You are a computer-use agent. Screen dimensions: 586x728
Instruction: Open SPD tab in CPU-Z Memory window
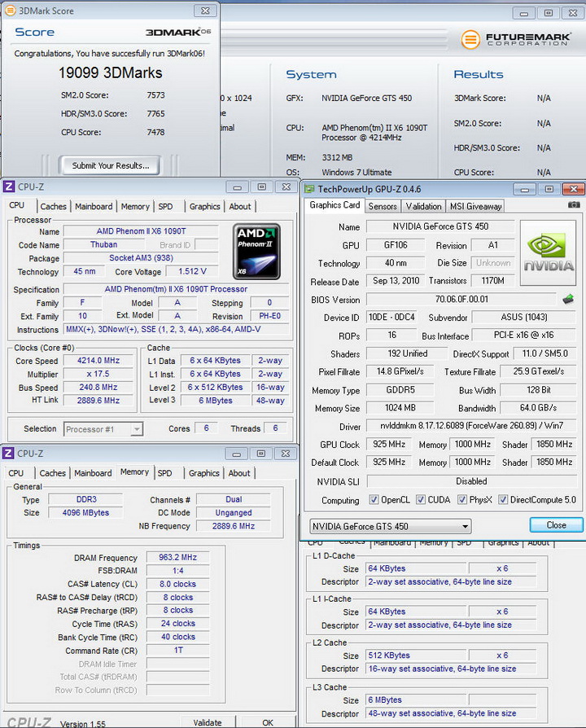164,473
